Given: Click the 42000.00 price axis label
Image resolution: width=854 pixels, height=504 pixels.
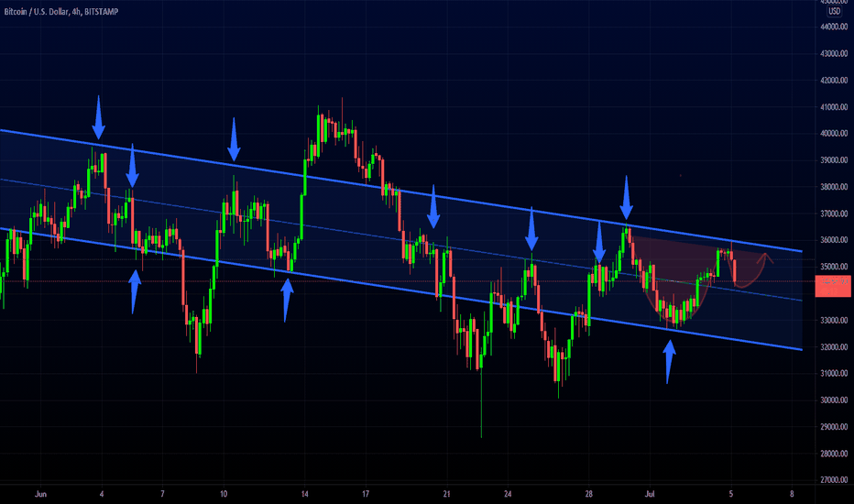Looking at the screenshot, I should [x=834, y=80].
